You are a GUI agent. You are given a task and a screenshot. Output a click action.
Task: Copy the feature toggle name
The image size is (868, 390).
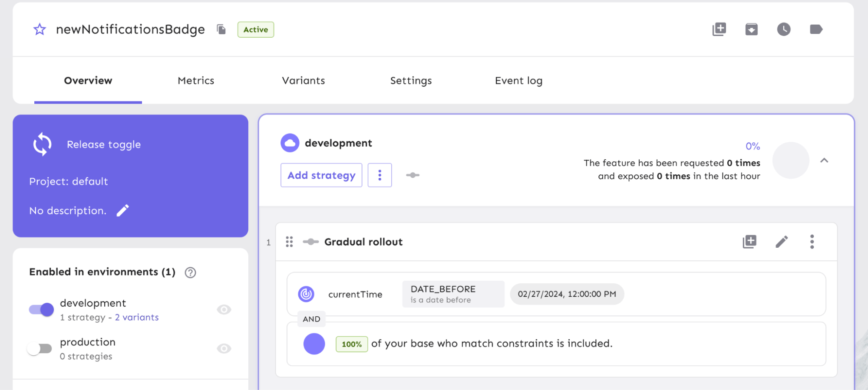tap(221, 29)
